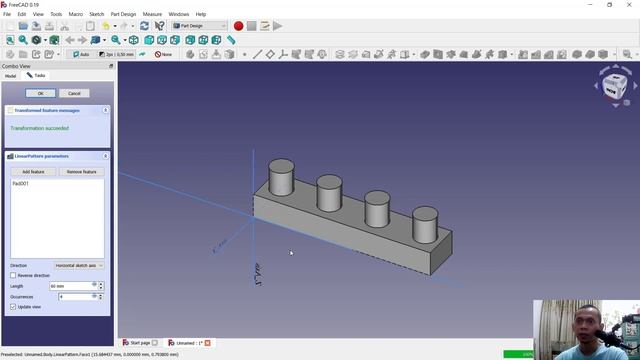This screenshot has width=640, height=360.
Task: Switch to bottom view cube icon
Action: tap(203, 40)
